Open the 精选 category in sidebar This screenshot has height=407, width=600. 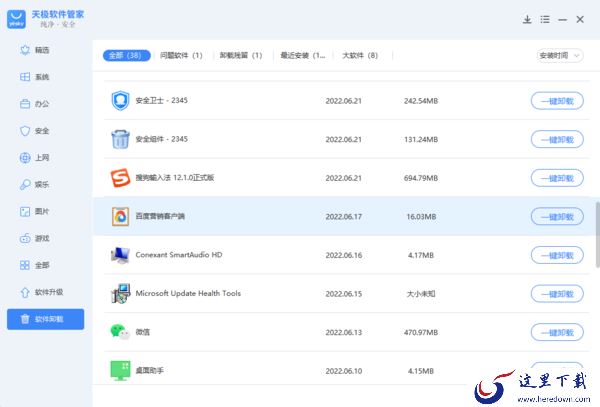[x=35, y=50]
